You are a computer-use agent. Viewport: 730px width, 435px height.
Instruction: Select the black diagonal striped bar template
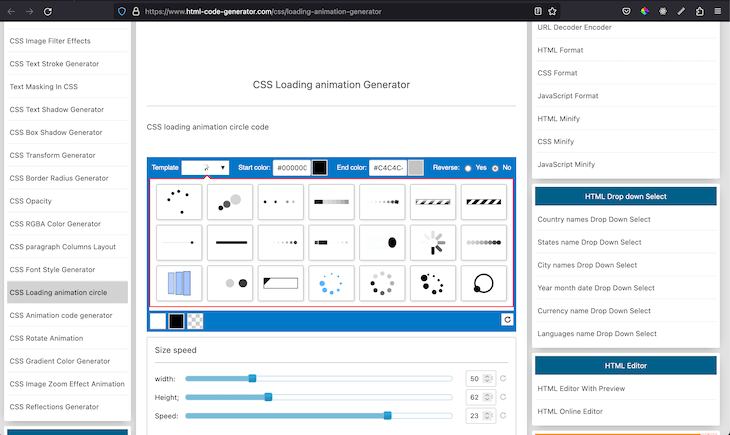[484, 201]
